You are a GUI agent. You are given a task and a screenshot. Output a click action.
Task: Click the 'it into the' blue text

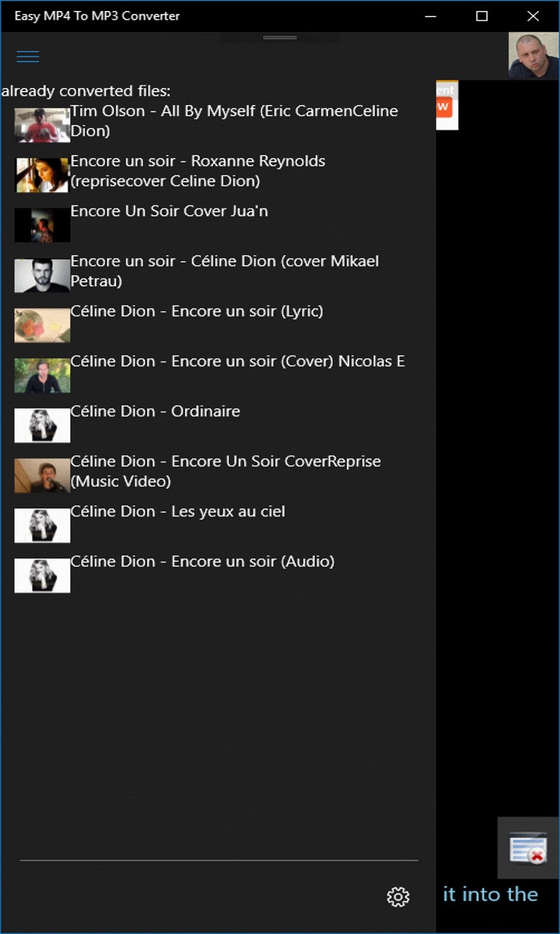point(491,894)
